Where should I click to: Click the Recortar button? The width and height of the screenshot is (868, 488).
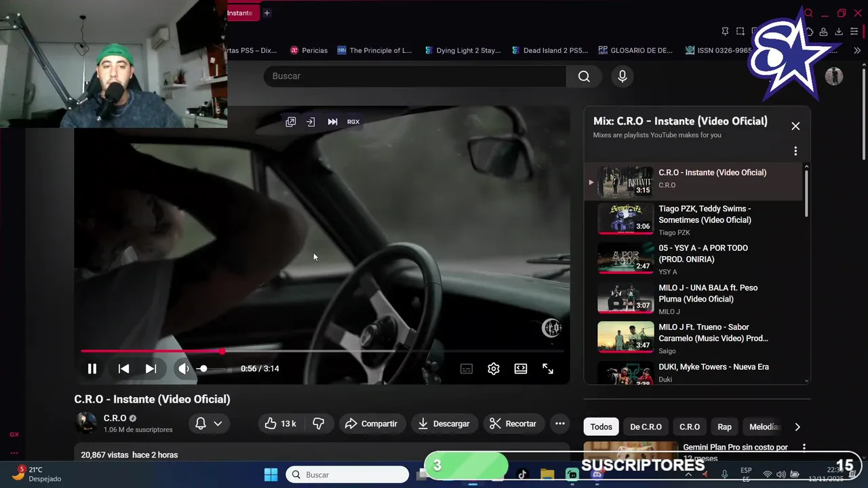point(513,424)
